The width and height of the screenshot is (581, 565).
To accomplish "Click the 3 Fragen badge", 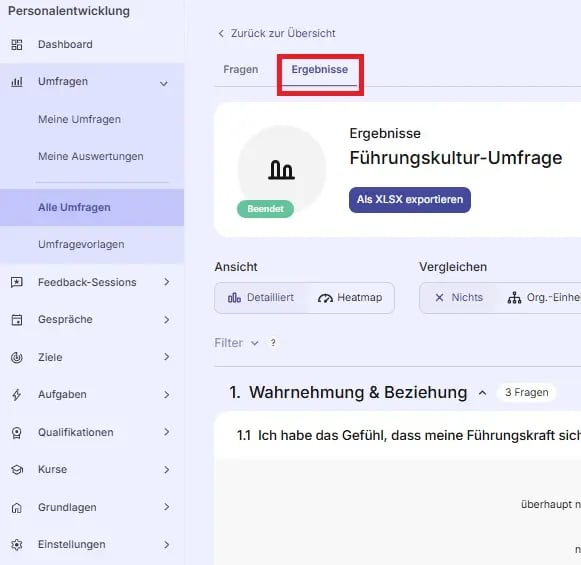I will point(527,393).
